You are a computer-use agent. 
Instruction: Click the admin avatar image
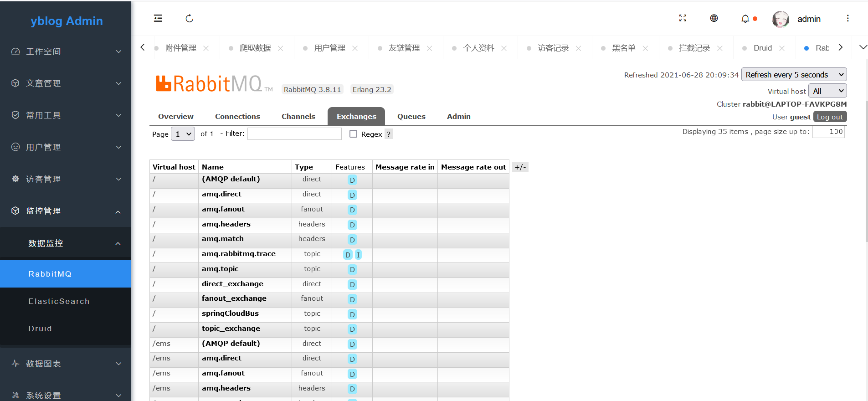781,19
